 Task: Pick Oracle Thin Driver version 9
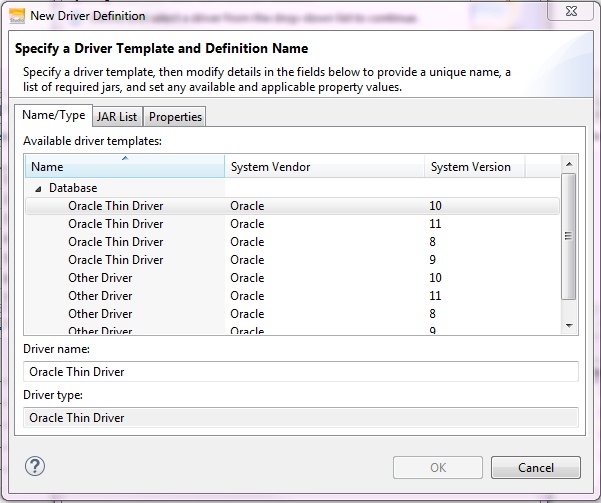coord(115,260)
